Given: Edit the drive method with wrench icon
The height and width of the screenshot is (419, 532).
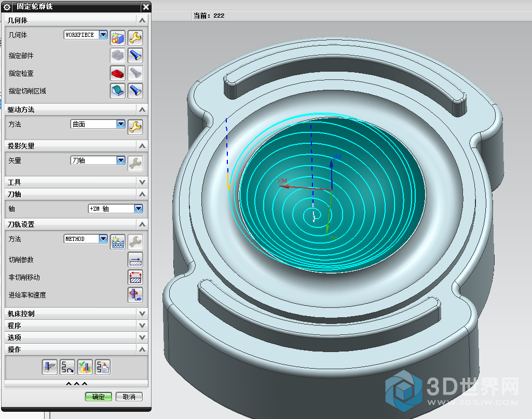Looking at the screenshot, I should (135, 127).
